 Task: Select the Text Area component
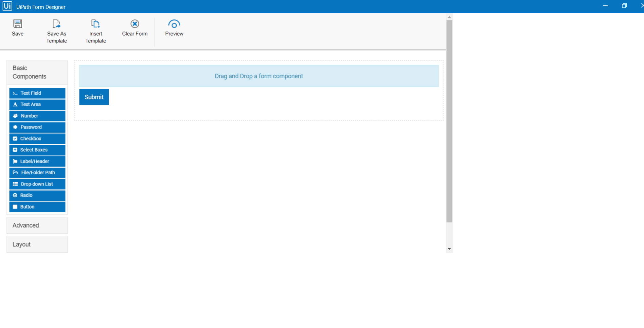37,104
